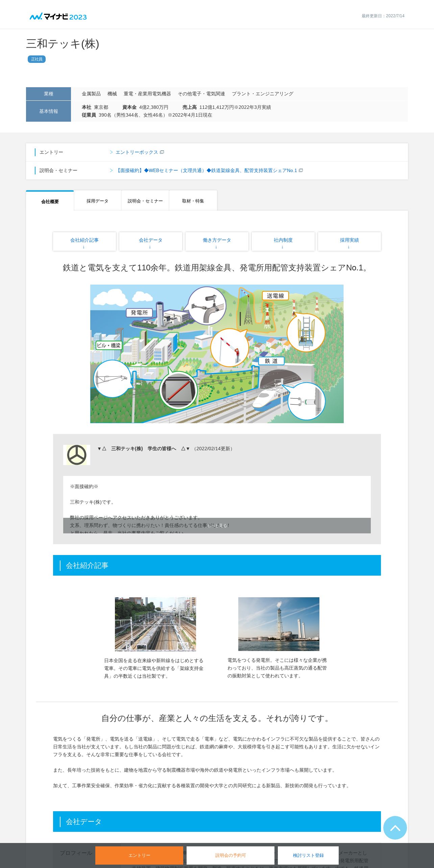Image resolution: width=434 pixels, height=868 pixels.
Task: Jump to 働き方データ section anchor
Action: coord(217,241)
